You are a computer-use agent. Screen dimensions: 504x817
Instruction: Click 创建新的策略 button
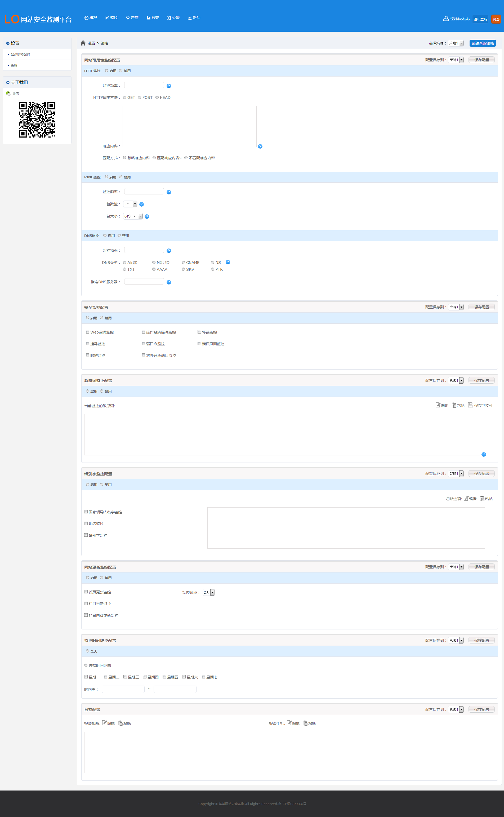pos(482,43)
